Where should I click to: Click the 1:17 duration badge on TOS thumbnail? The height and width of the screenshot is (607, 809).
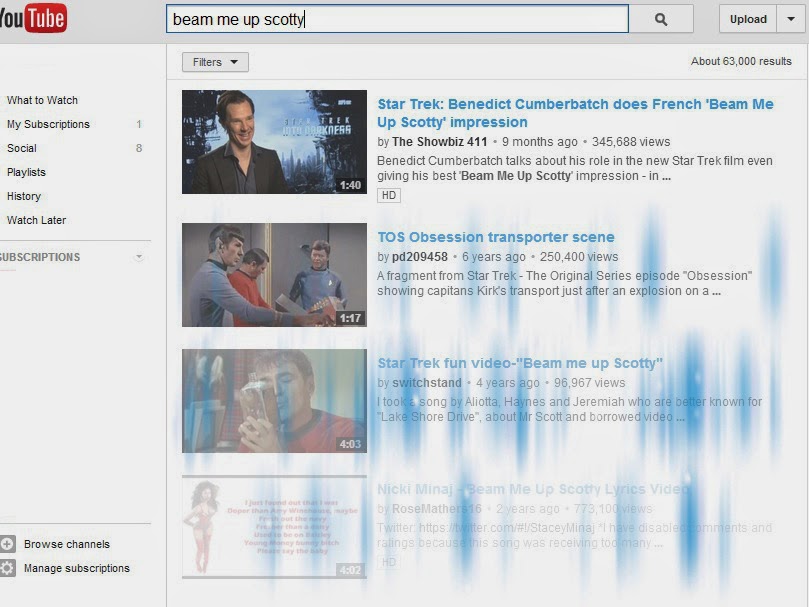pos(350,318)
